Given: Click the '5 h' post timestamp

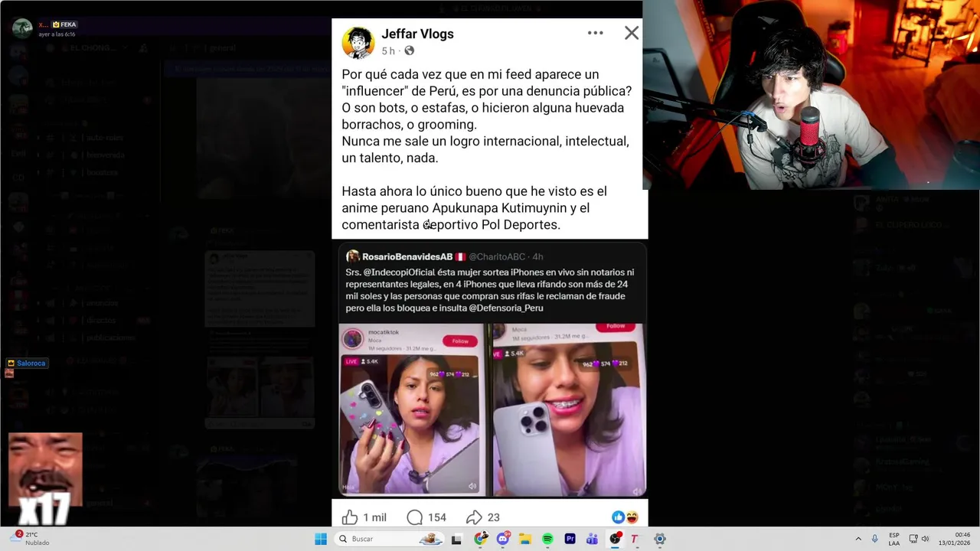Looking at the screenshot, I should (x=388, y=51).
